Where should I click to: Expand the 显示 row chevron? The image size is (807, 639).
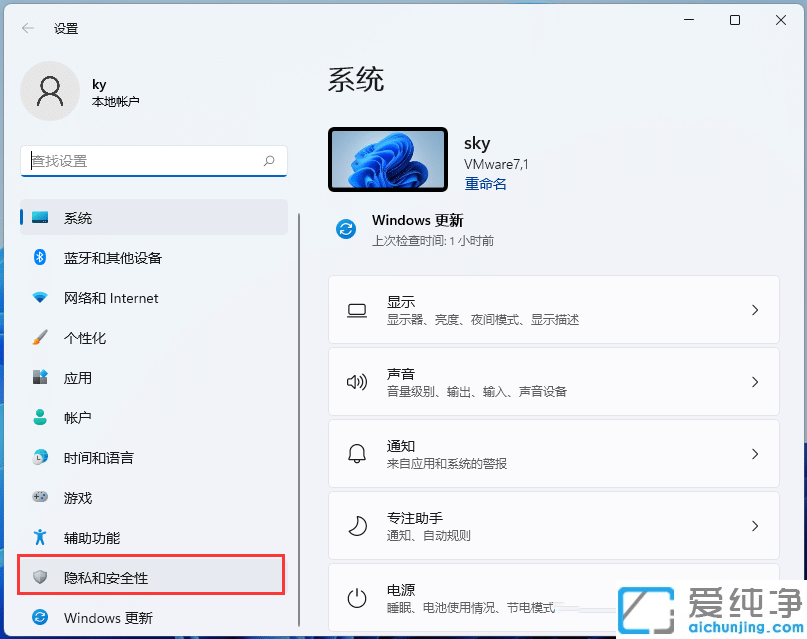tap(755, 309)
